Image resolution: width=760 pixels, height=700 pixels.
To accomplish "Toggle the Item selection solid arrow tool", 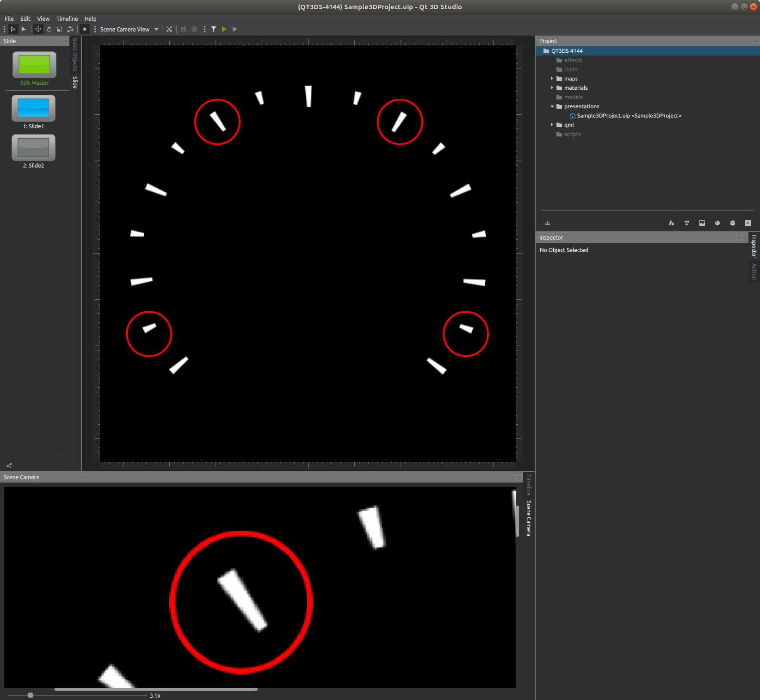I will 24,29.
